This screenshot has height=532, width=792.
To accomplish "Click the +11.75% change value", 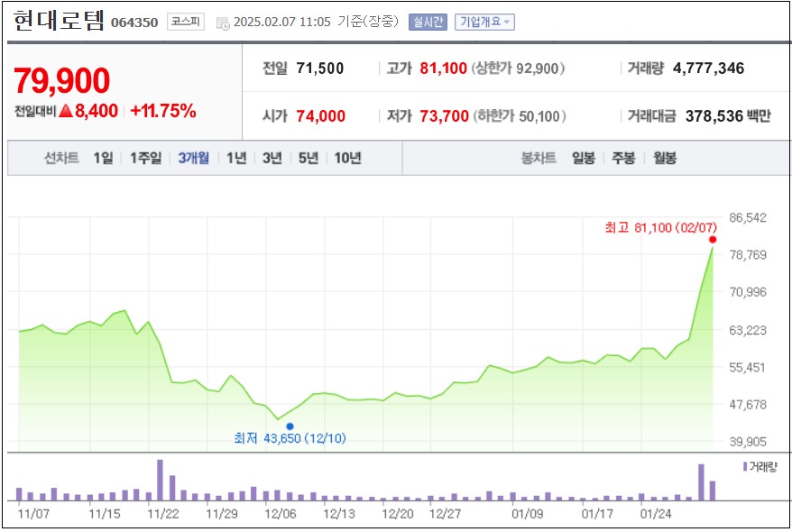I will point(163,111).
